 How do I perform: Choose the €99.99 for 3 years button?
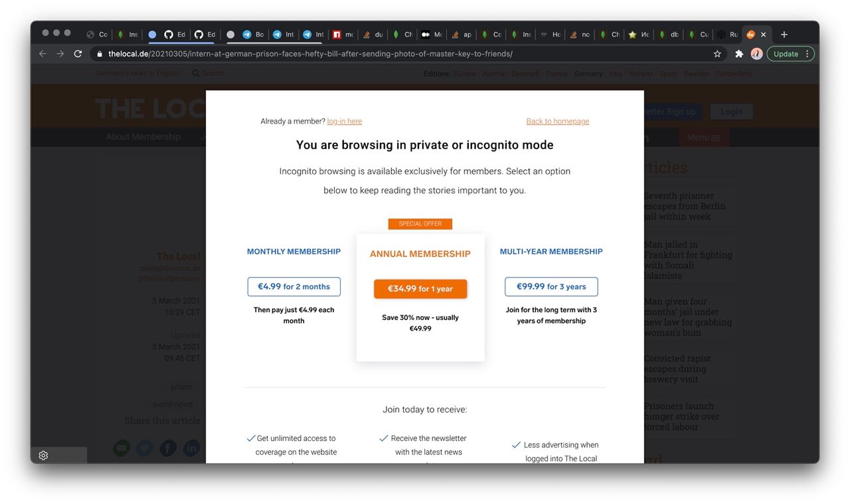pyautogui.click(x=551, y=287)
